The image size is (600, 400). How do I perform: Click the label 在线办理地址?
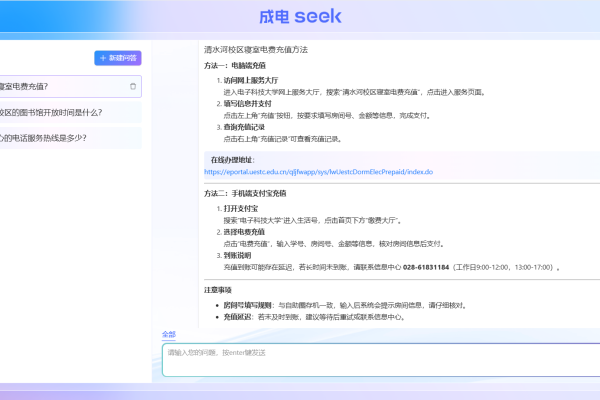coord(232,160)
